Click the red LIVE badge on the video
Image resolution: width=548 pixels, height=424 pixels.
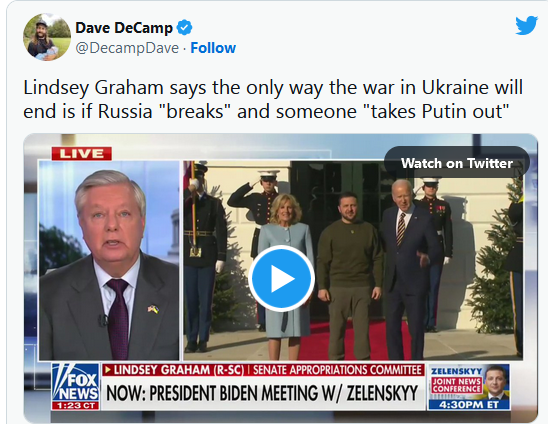click(81, 153)
